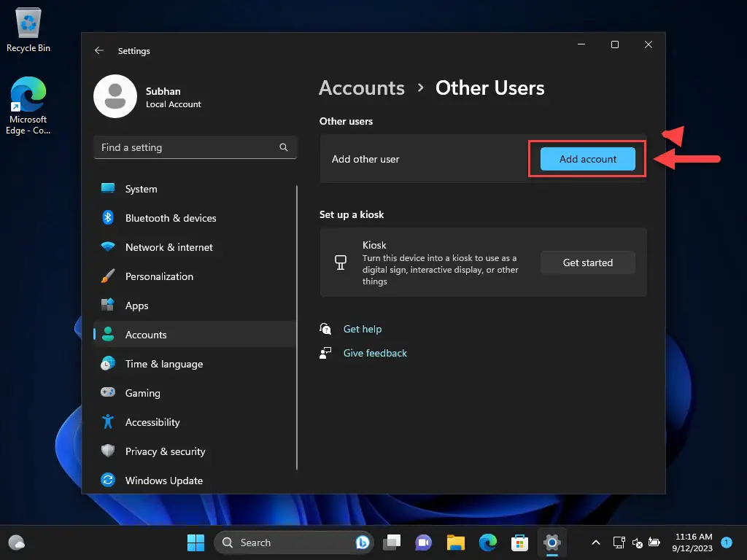
Task: Open Personalization category
Action: [x=196, y=276]
